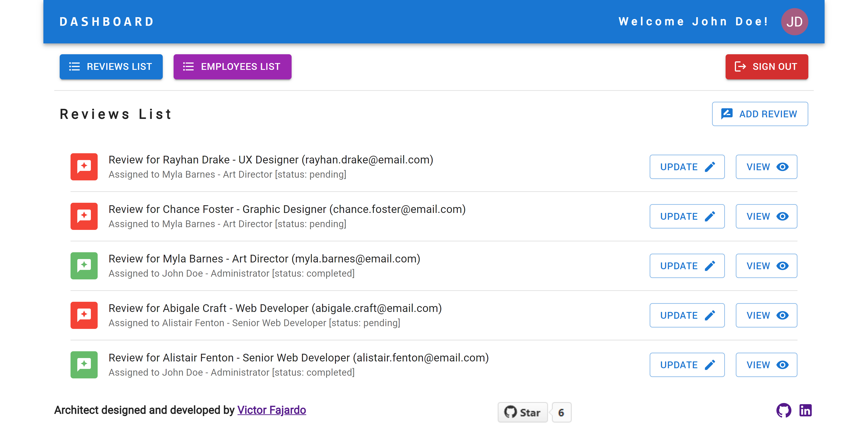Switch to the Reviews List section
This screenshot has height=434, width=868.
(111, 66)
